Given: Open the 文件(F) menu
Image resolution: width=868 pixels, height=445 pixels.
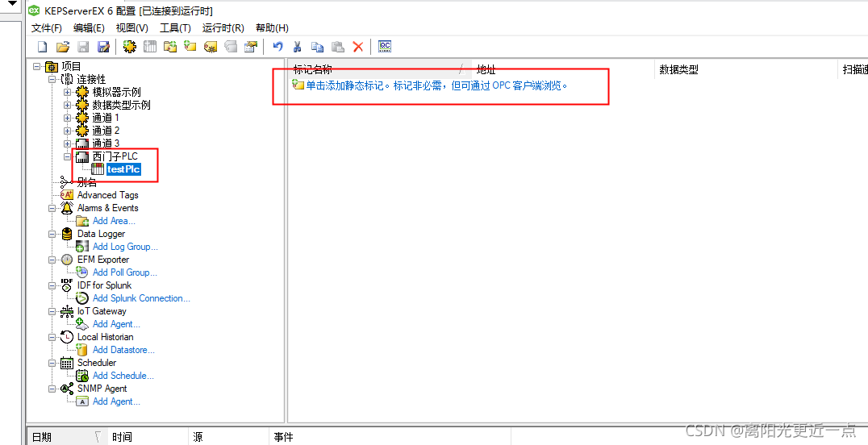Looking at the screenshot, I should pos(47,28).
